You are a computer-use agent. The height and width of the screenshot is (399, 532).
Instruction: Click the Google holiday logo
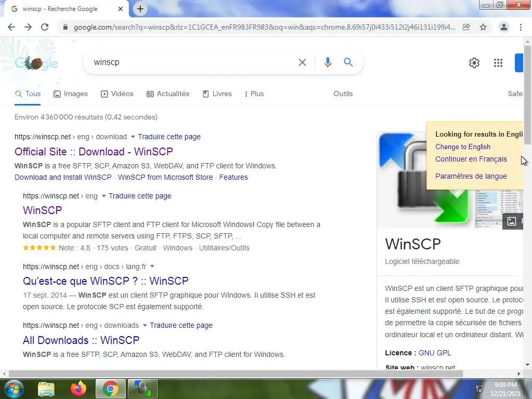click(x=36, y=63)
